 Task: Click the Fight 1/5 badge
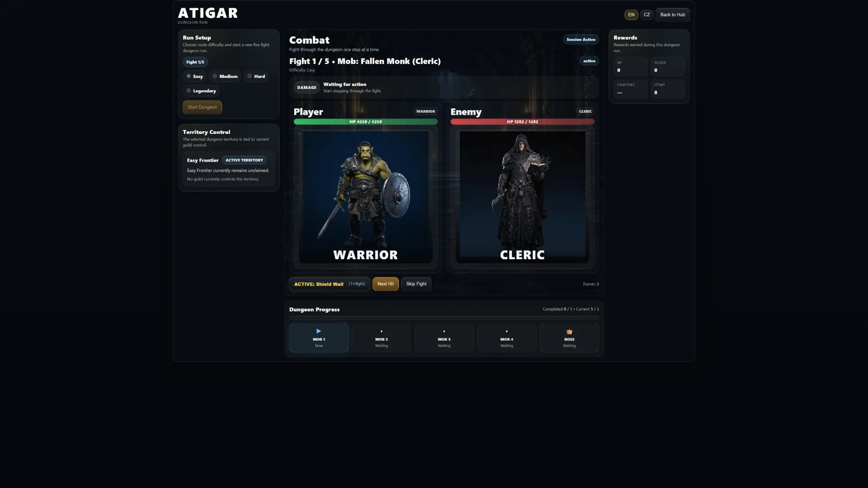tap(195, 62)
